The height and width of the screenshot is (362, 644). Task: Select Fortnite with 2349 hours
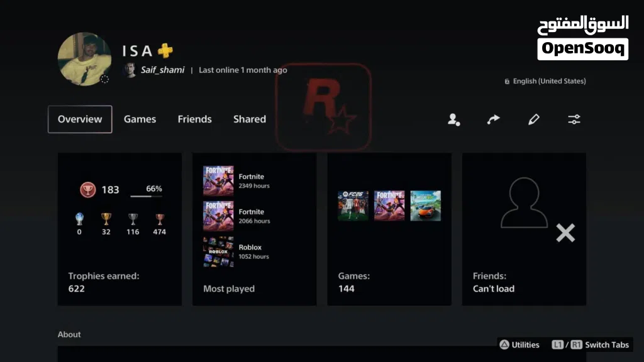236,180
